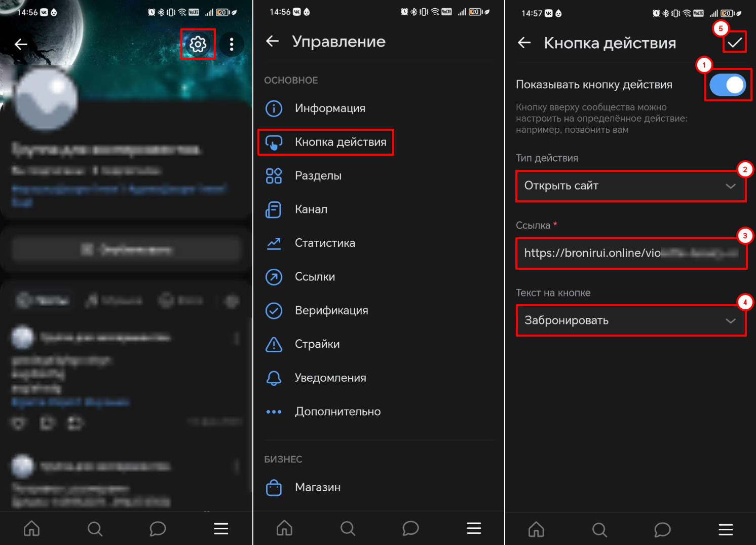Open the Магазин shopping bag item
Viewport: 756px width, 545px height.
coord(317,487)
